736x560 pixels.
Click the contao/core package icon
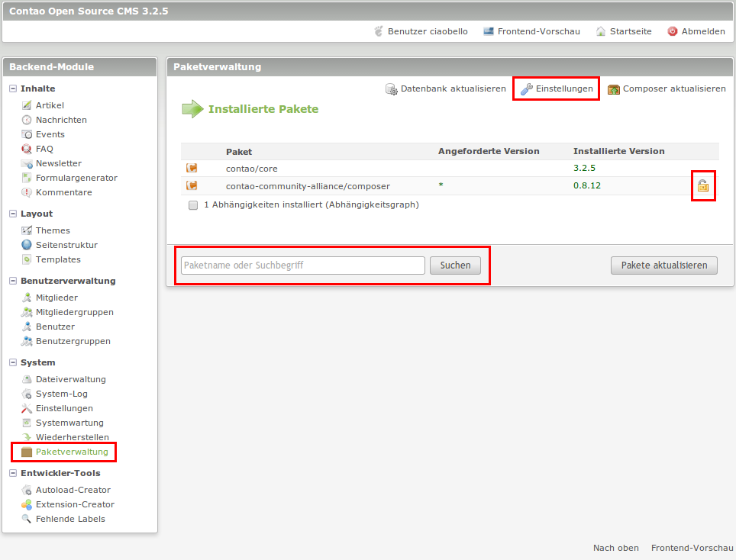coord(192,168)
